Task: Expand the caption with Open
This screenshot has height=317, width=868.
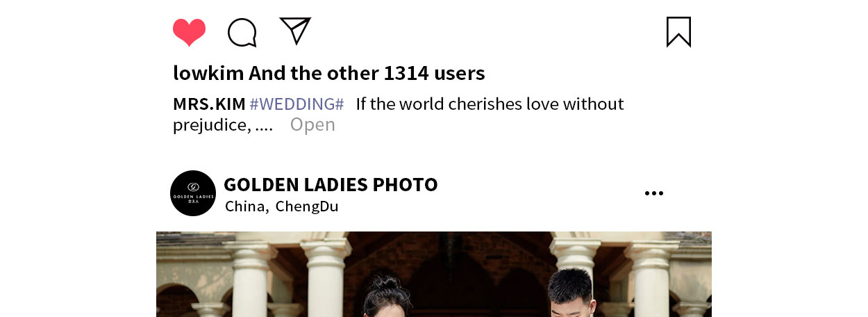Action: [312, 125]
